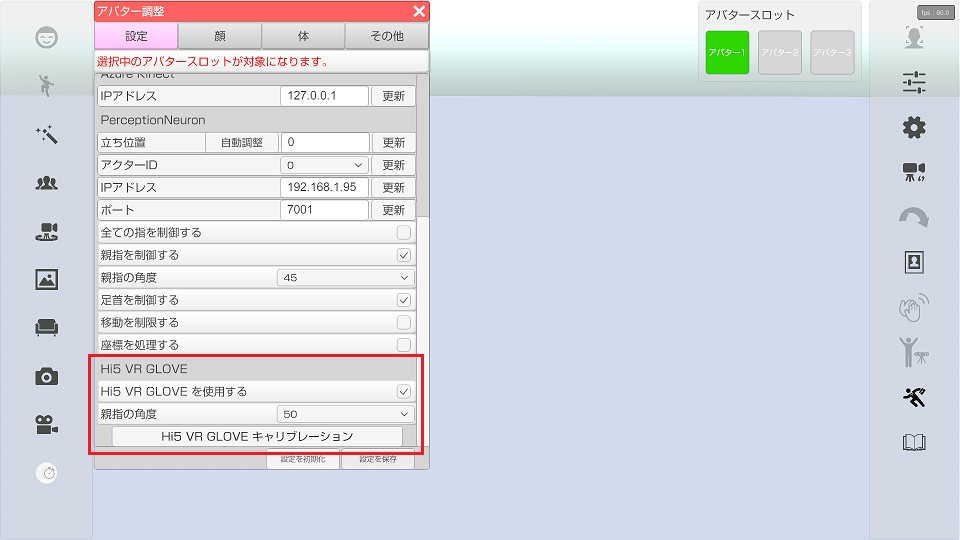The width and height of the screenshot is (960, 540).
Task: Click the fps 60.0 indicator
Action: 935,13
